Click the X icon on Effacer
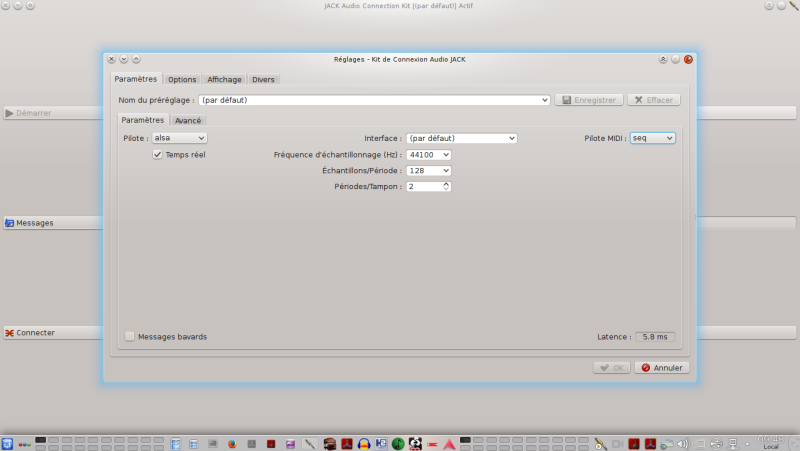The width and height of the screenshot is (800, 451). coord(638,100)
